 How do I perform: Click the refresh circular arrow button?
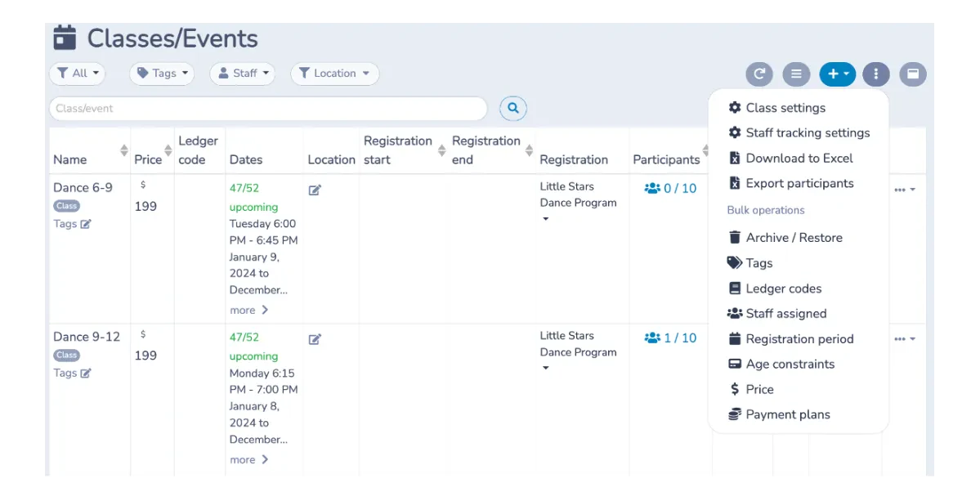(759, 74)
